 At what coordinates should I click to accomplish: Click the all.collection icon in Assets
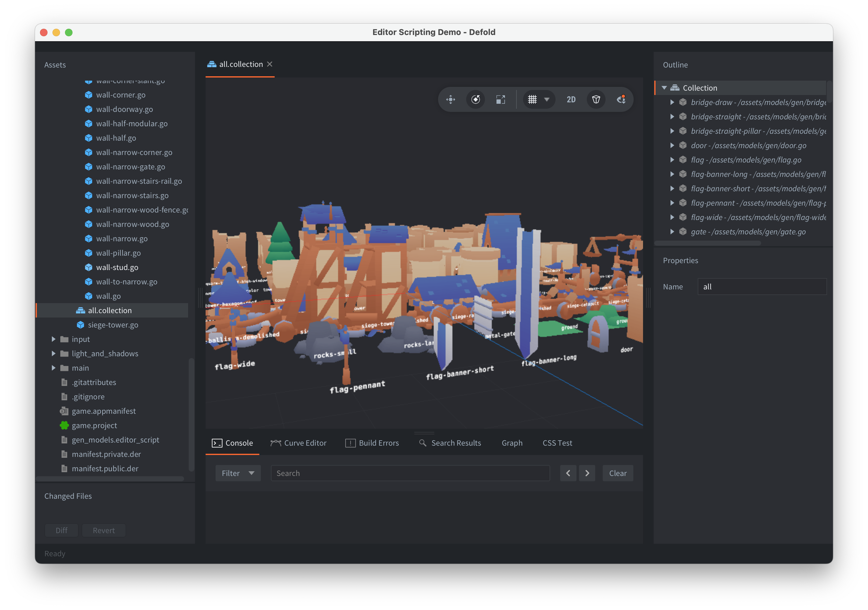81,311
